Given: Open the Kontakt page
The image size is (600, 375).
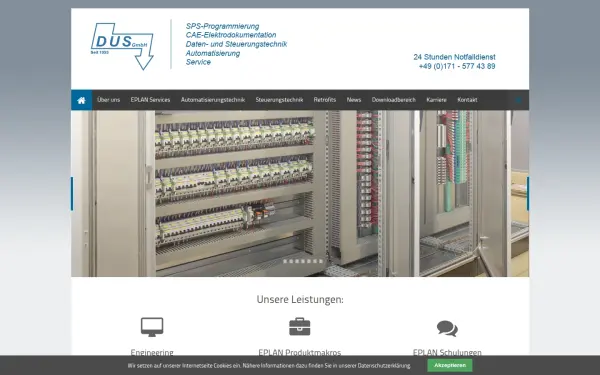Looking at the screenshot, I should tap(467, 100).
